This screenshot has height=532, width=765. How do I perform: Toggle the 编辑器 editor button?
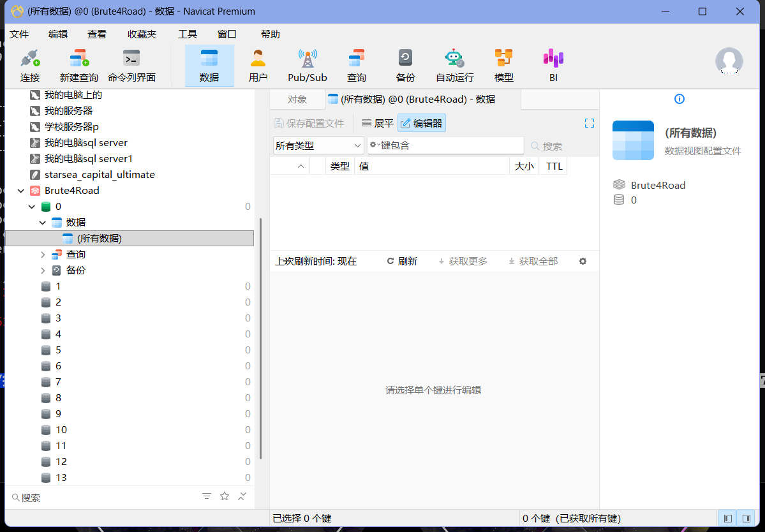422,123
